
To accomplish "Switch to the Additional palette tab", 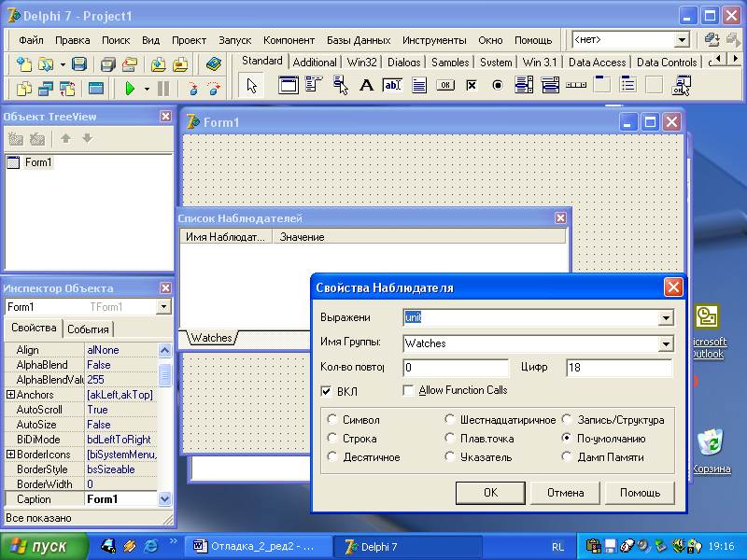I will pyautogui.click(x=315, y=63).
